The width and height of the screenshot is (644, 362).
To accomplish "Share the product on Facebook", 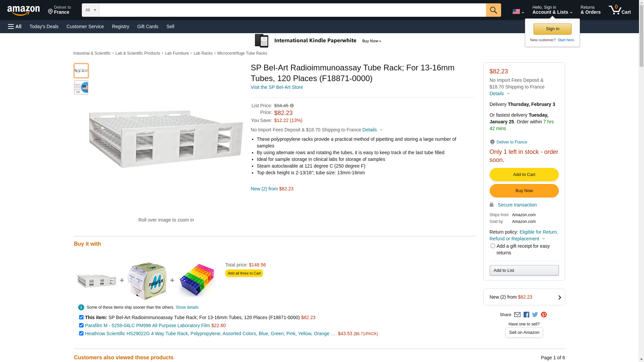I will 526,315.
